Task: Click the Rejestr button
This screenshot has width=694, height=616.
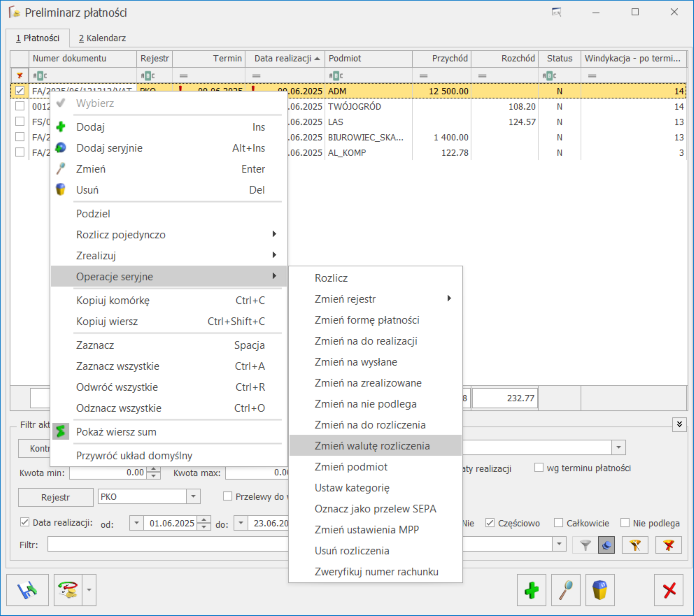Action: point(56,497)
